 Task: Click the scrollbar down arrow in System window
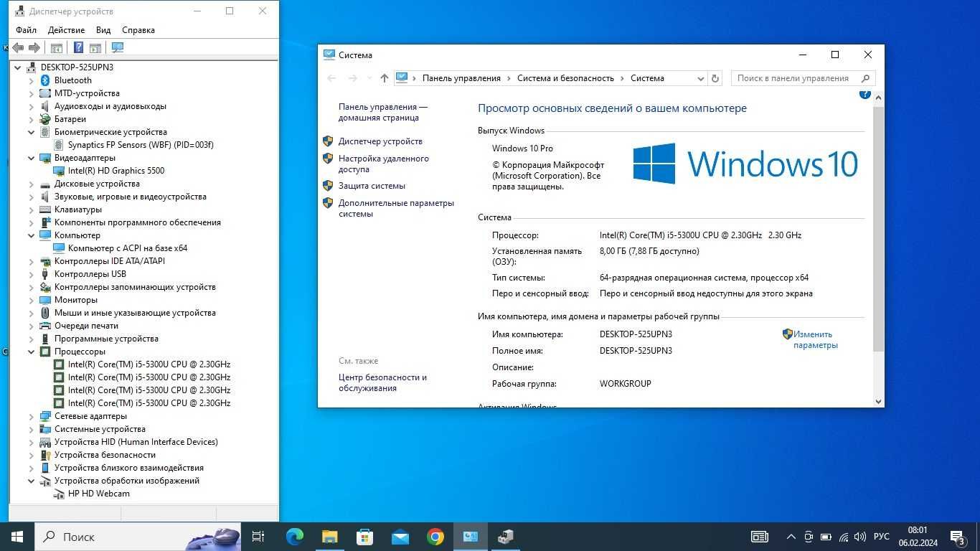878,402
